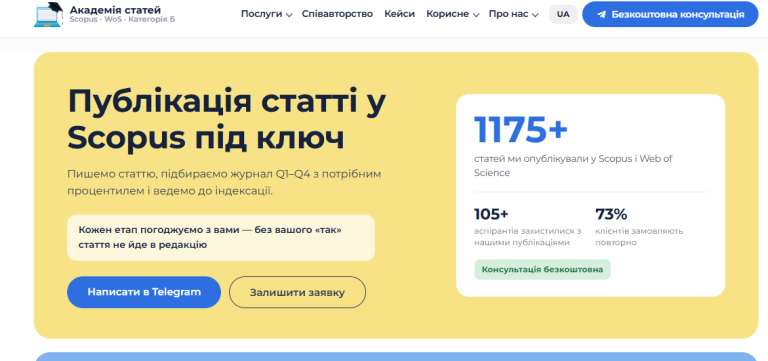Select the 105+ statistic value
The image size is (768, 361).
tap(491, 215)
